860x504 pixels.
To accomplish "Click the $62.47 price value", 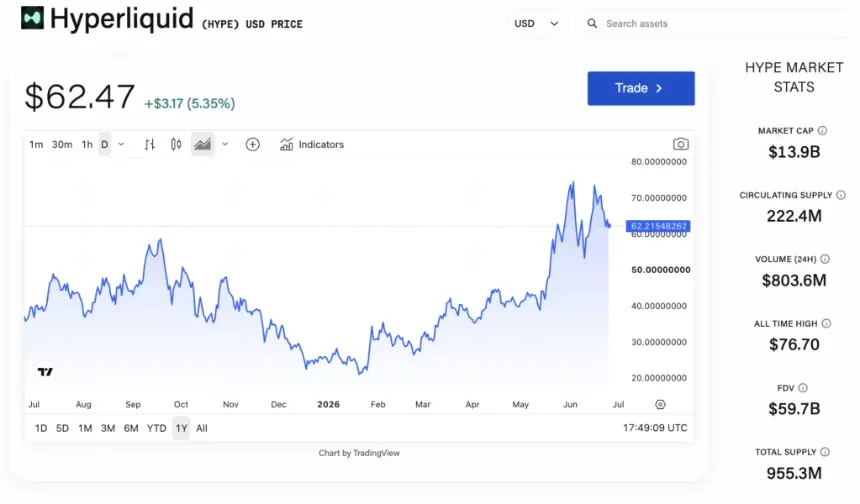I will pyautogui.click(x=80, y=97).
